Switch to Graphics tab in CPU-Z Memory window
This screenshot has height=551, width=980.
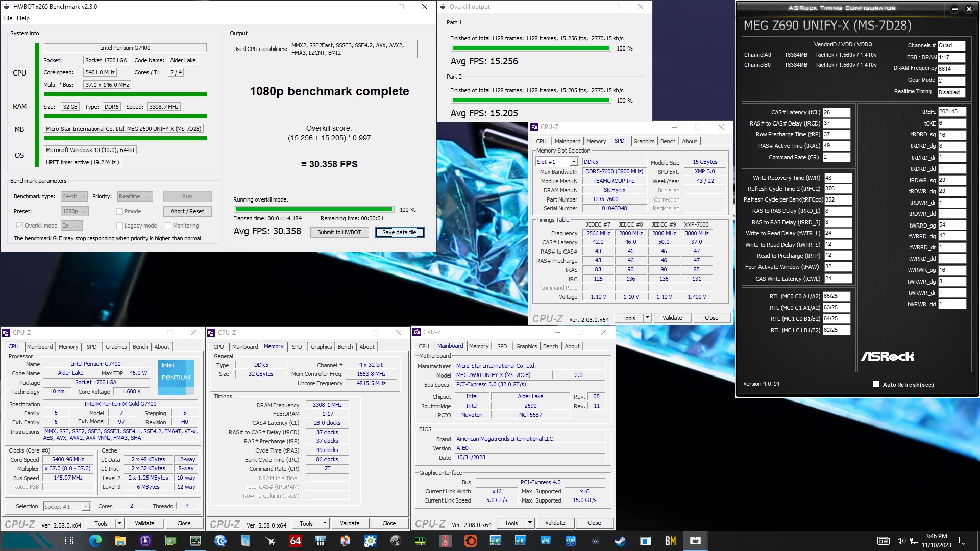point(321,347)
